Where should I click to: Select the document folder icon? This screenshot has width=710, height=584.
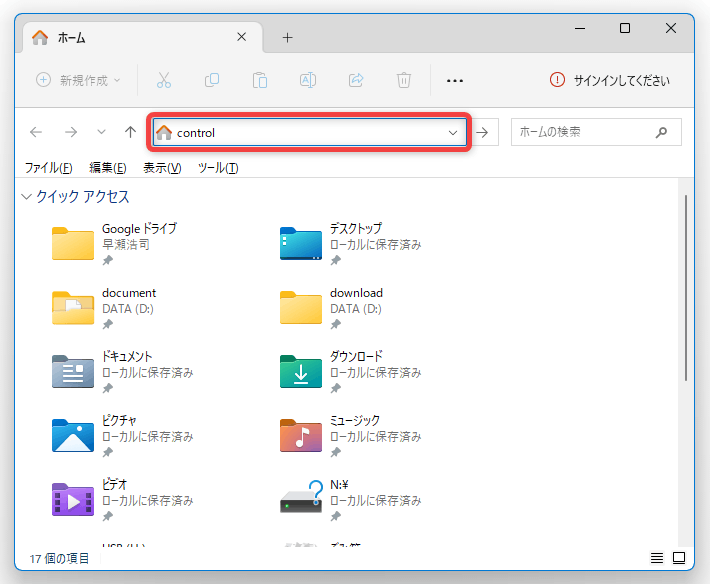73,308
